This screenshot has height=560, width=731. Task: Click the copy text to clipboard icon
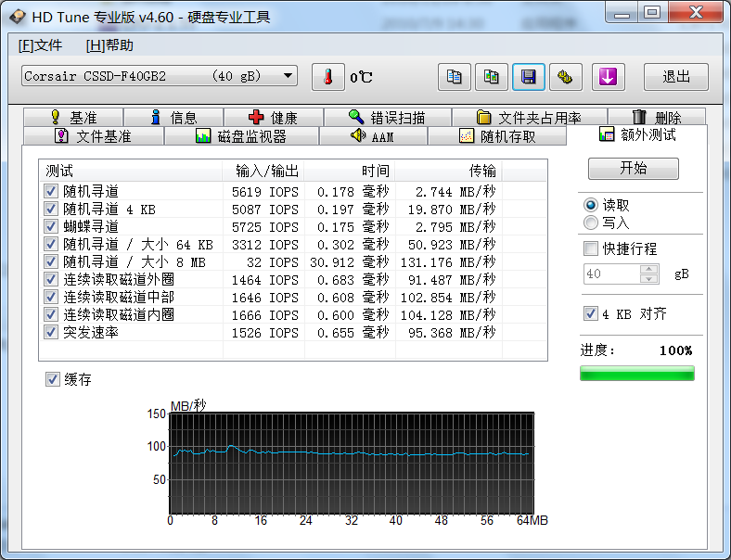coord(455,77)
